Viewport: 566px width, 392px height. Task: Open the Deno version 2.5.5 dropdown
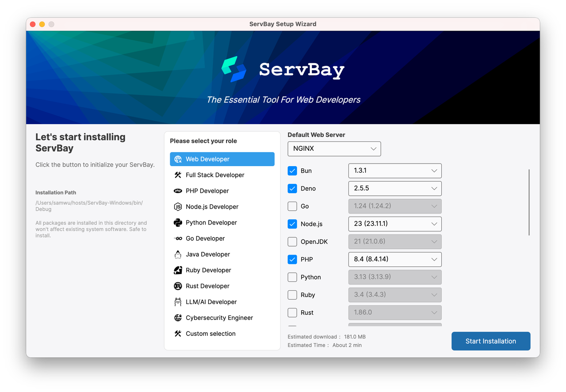395,188
